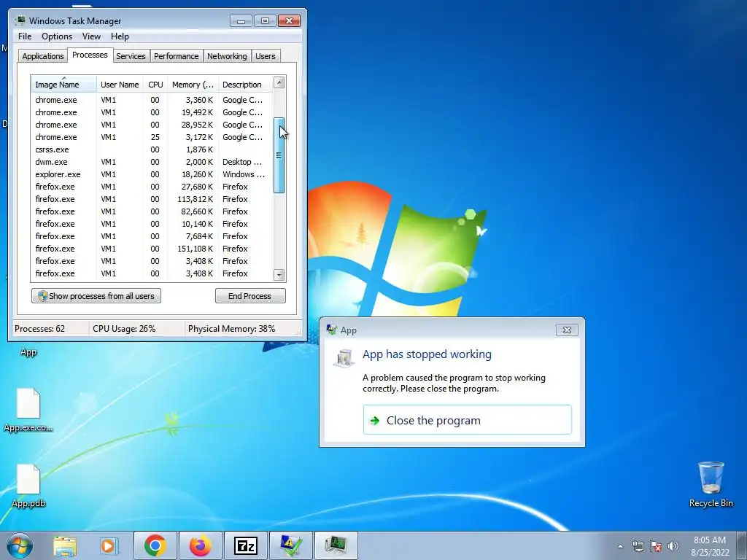
Task: Select Recycle Bin desktop icon
Action: [x=711, y=484]
